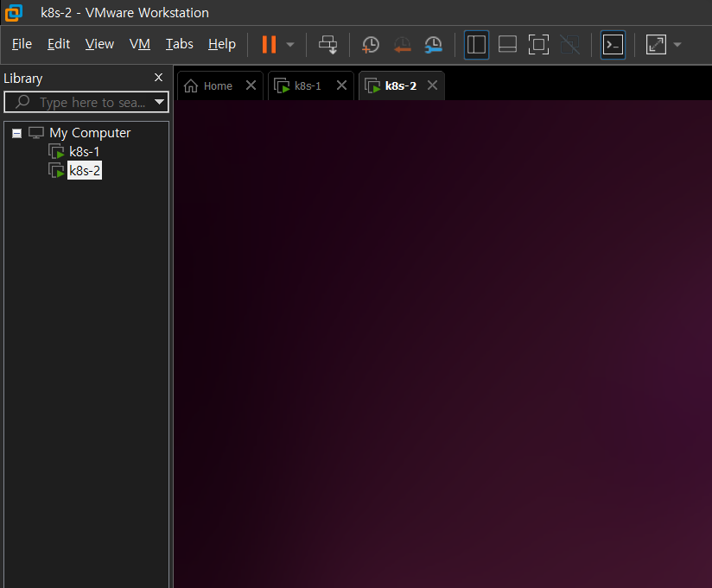Select k8s-1 in the library tree
Image resolution: width=712 pixels, height=588 pixels.
point(84,152)
